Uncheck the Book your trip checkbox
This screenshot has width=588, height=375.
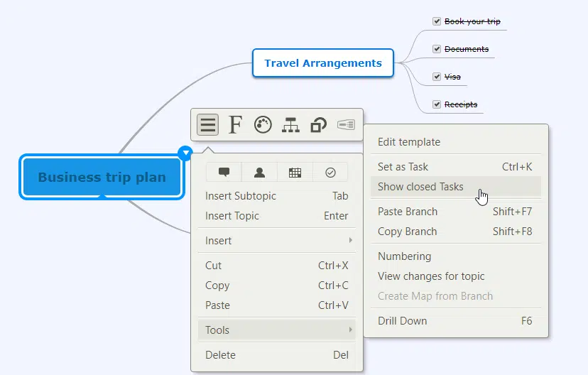(x=437, y=21)
